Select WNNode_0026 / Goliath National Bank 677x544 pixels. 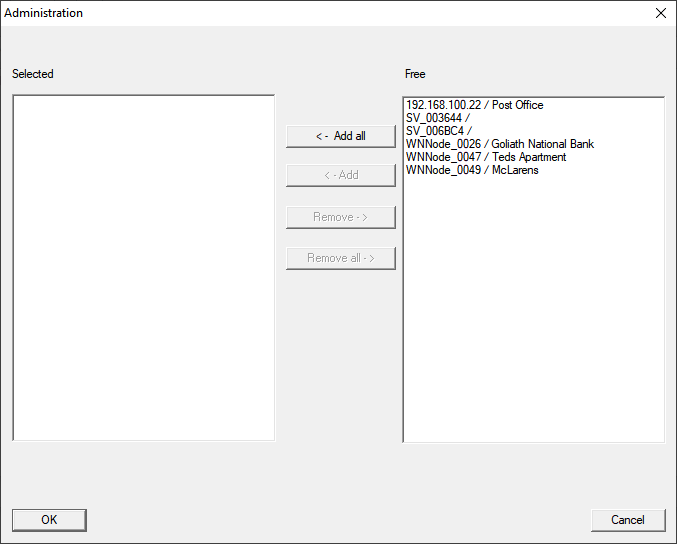(499, 144)
